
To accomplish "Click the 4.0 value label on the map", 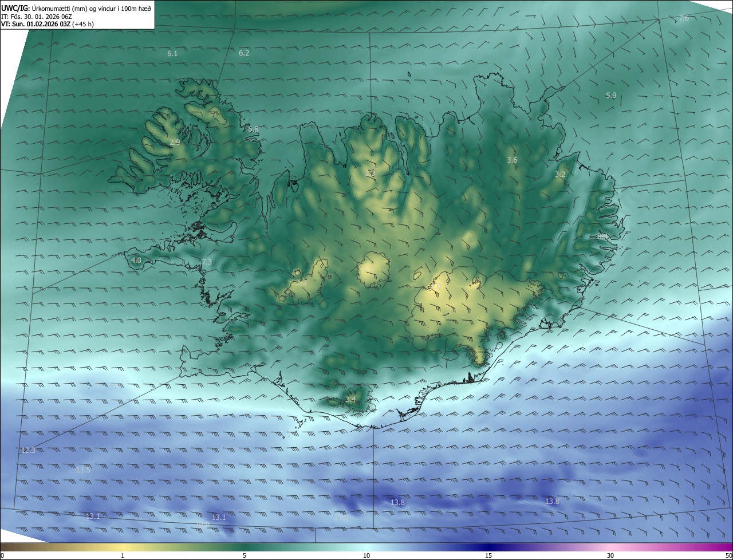I will 136,260.
